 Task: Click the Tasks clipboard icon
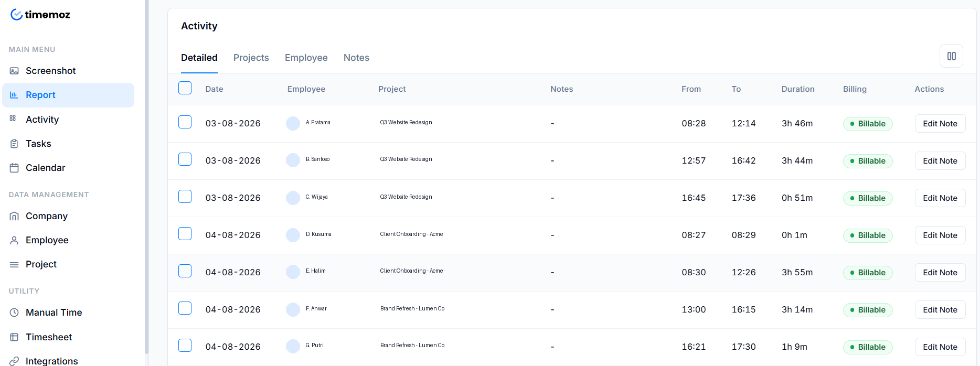(14, 144)
